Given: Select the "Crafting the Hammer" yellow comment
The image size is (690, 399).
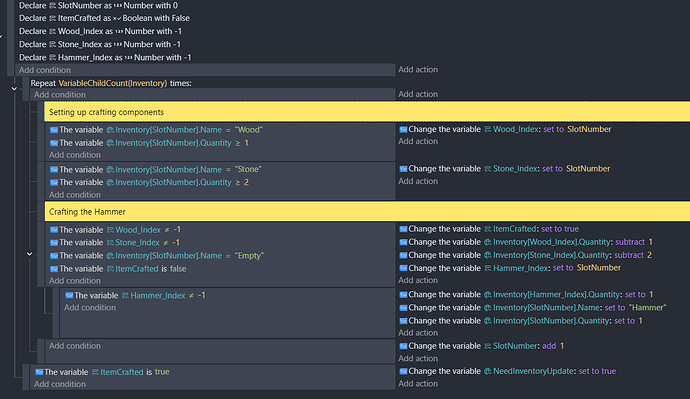Looking at the screenshot, I should point(367,212).
